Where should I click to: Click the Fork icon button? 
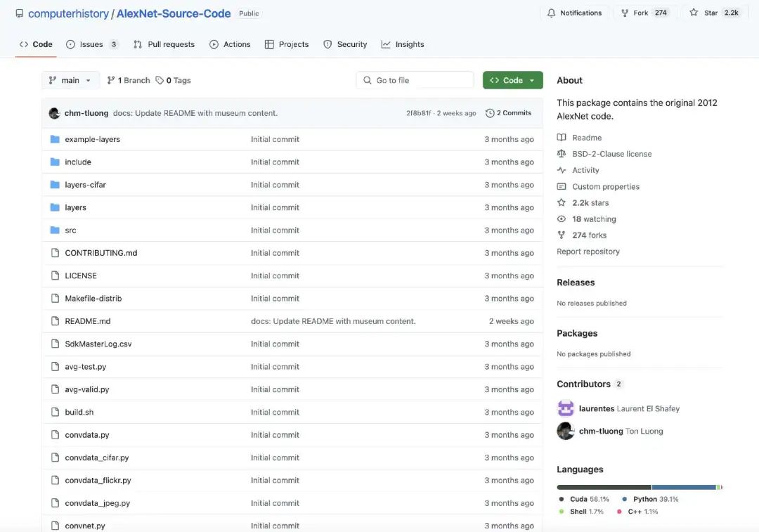pos(625,13)
